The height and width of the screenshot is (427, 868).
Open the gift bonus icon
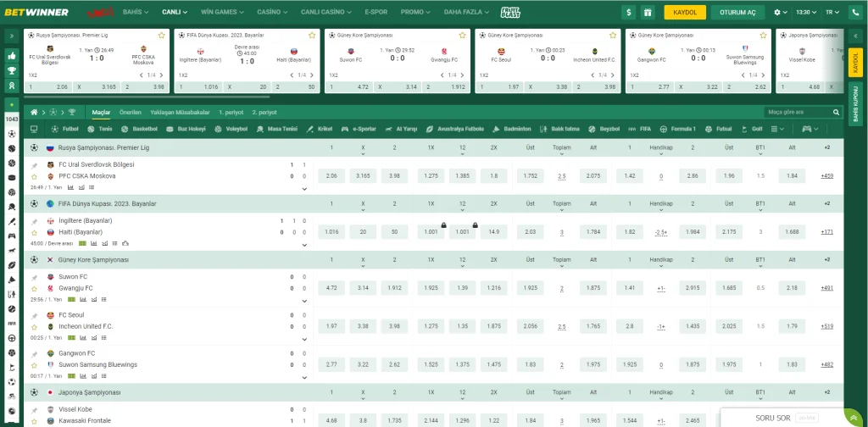(647, 12)
